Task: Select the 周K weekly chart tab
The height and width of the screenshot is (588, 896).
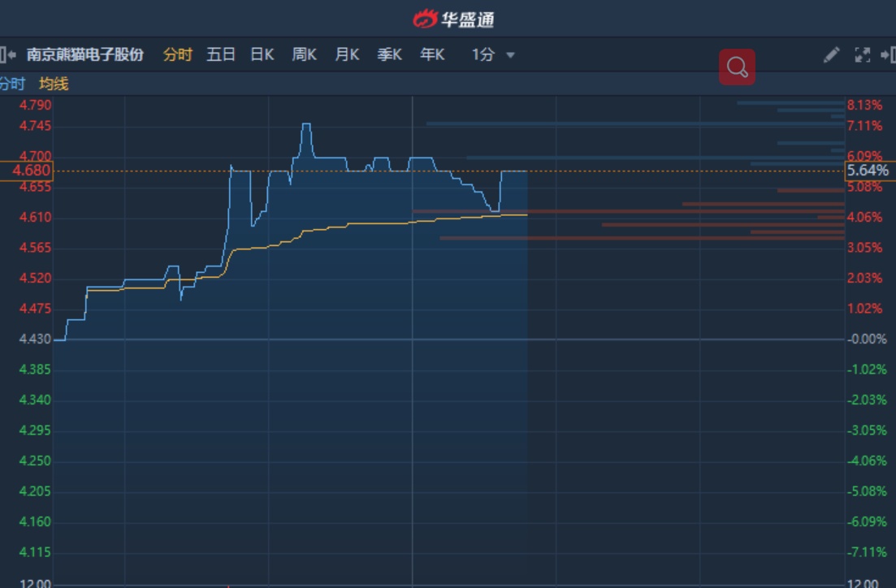Action: 304,55
